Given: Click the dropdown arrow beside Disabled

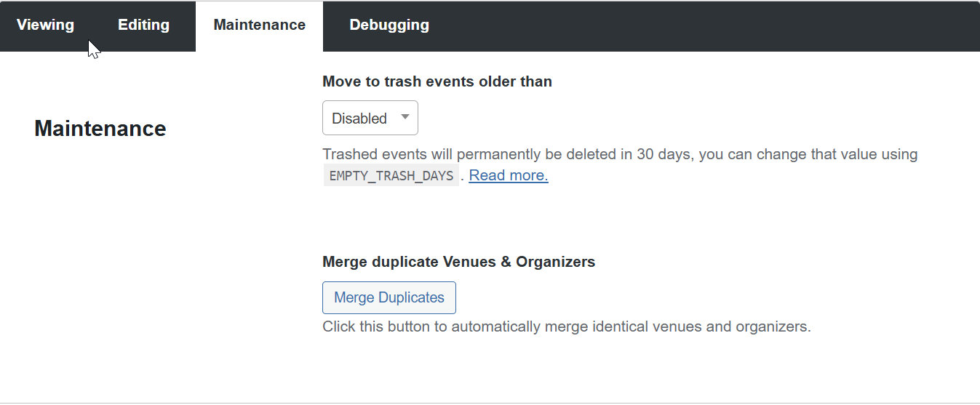Looking at the screenshot, I should coord(405,117).
